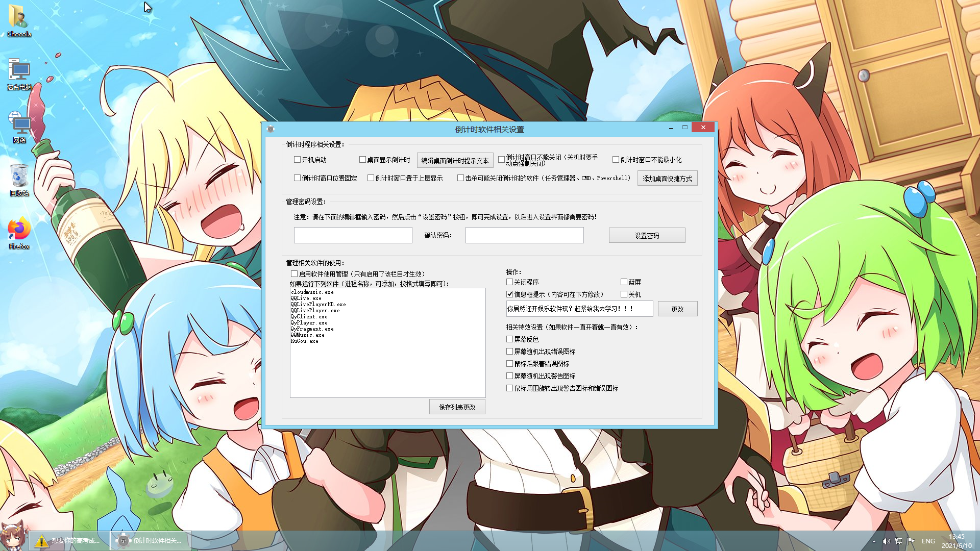Focus the first password input field
Screen dimensions: 980x551
coord(353,235)
